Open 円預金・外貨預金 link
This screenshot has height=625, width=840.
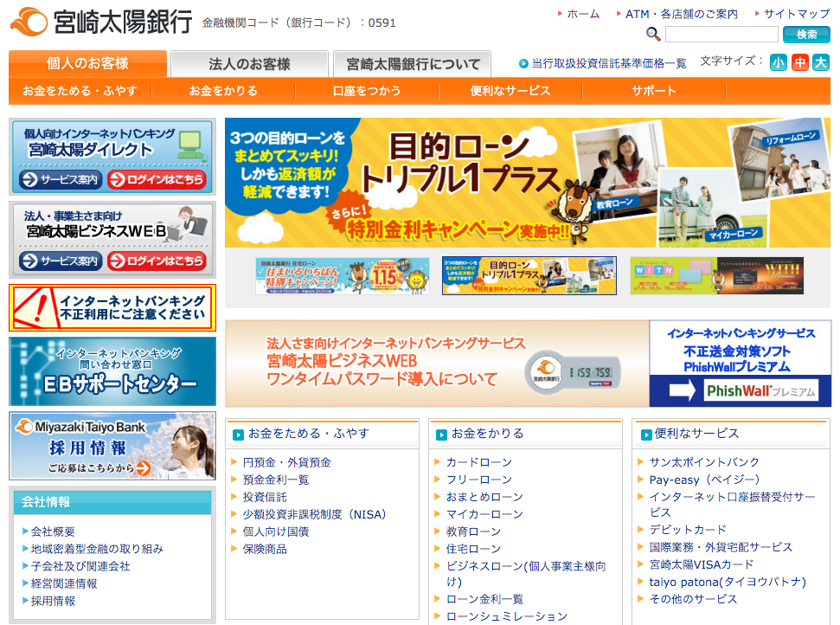[x=286, y=462]
